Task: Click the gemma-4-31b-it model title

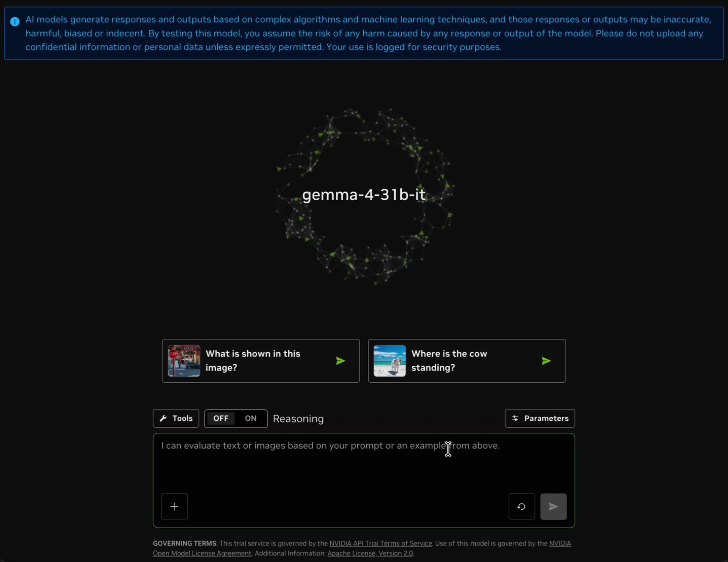Action: click(364, 194)
